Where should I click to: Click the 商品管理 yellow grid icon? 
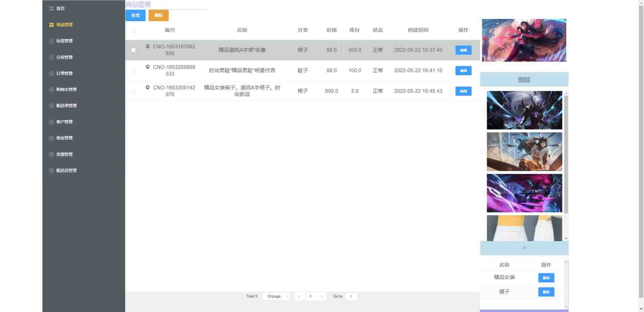coord(51,25)
